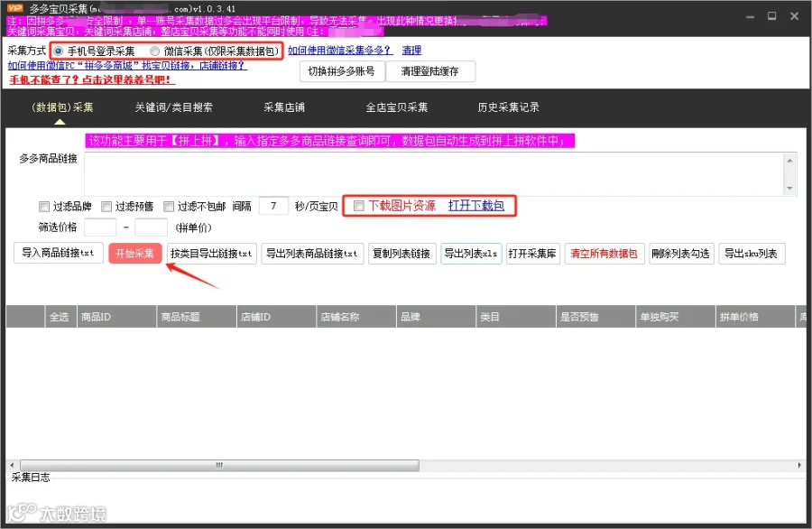The width and height of the screenshot is (812, 529).
Task: Open the 打开下载包 link
Action: [x=475, y=206]
